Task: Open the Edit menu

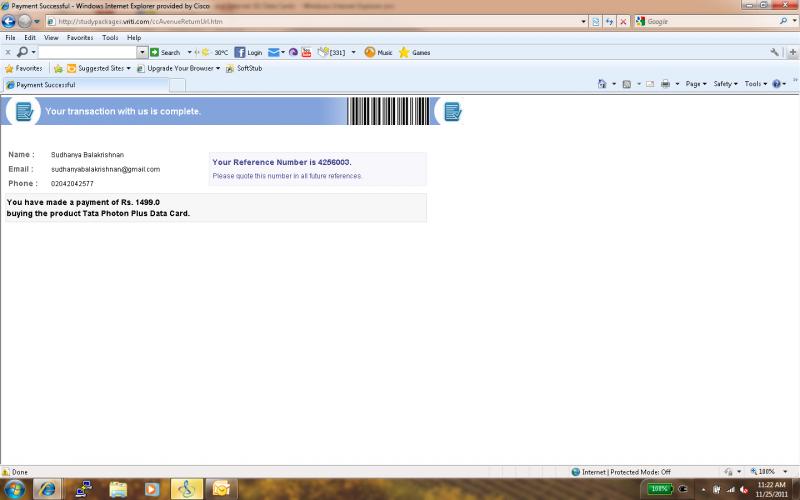Action: pos(30,38)
